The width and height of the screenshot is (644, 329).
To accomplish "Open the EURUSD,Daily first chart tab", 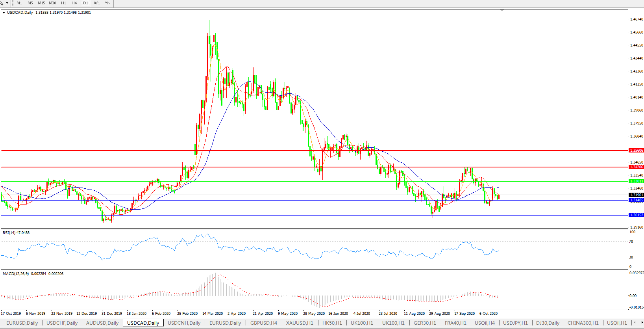I will [22, 323].
